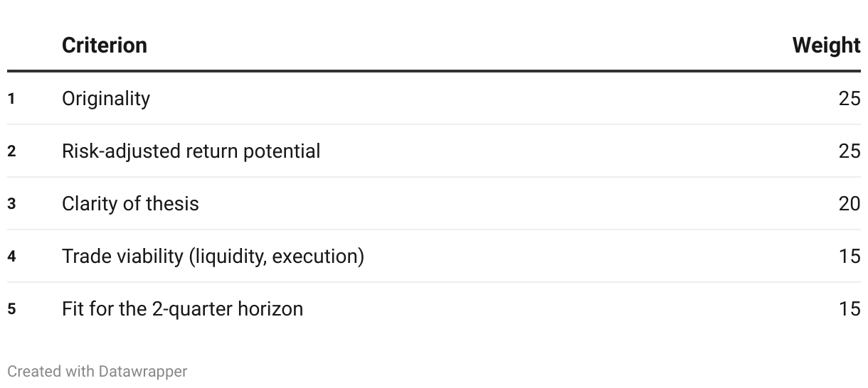Click weight 15 in Trade viability row
The width and height of the screenshot is (868, 388).
click(850, 256)
